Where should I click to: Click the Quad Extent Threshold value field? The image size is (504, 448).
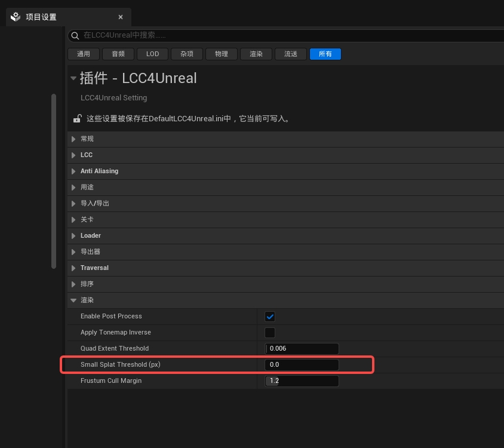pos(302,349)
